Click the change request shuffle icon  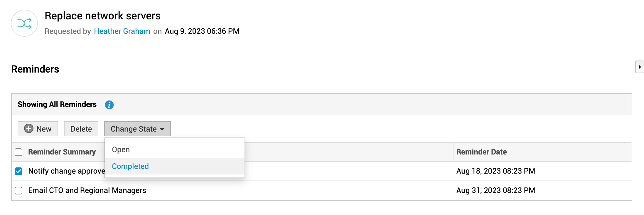pyautogui.click(x=24, y=23)
